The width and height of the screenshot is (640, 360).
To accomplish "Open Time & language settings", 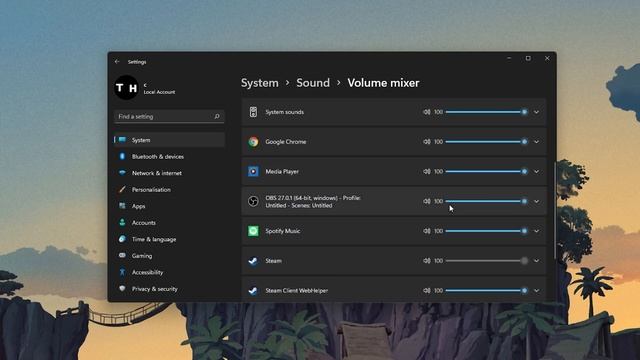I will tap(169, 239).
